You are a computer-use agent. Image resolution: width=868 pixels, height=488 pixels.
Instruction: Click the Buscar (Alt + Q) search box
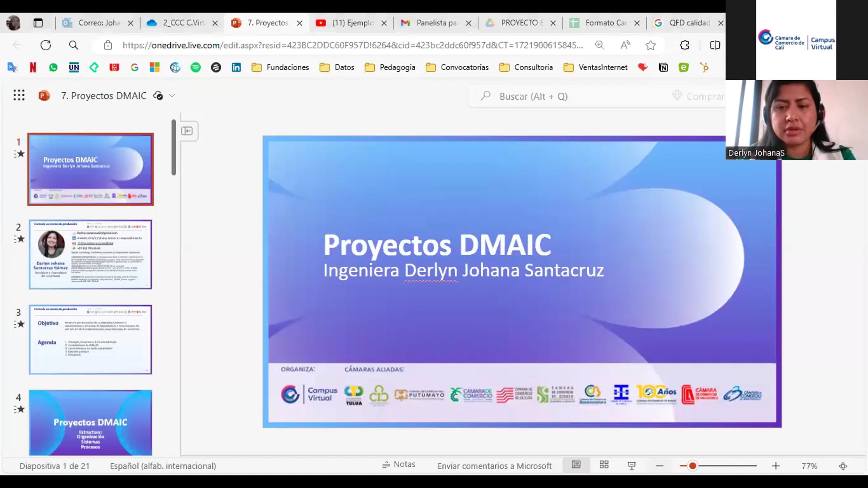597,96
